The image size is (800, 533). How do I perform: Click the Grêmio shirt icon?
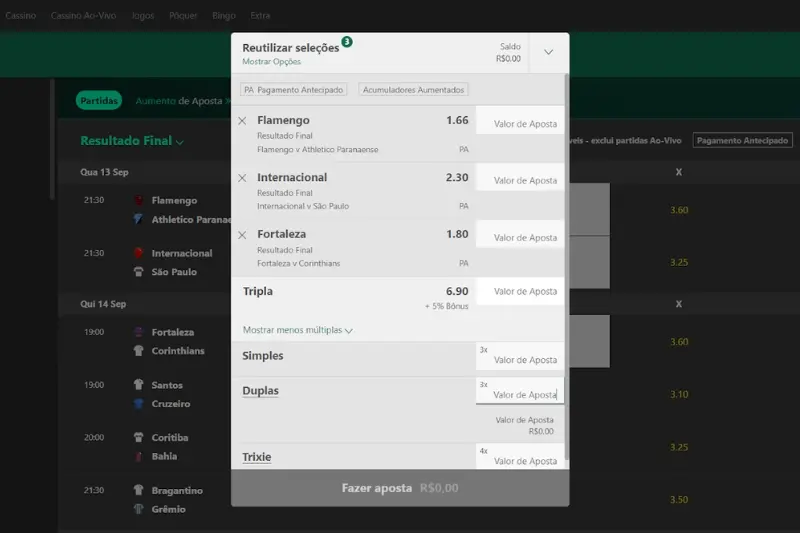coord(138,509)
